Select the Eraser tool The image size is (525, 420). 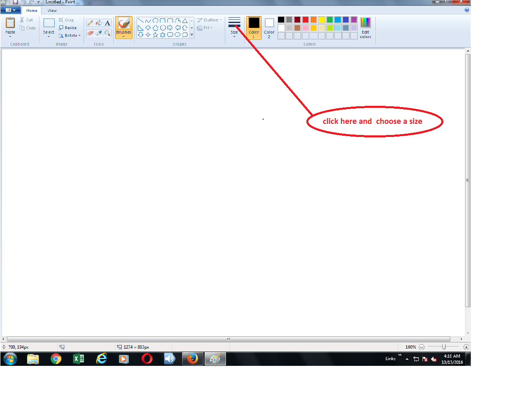[x=90, y=33]
